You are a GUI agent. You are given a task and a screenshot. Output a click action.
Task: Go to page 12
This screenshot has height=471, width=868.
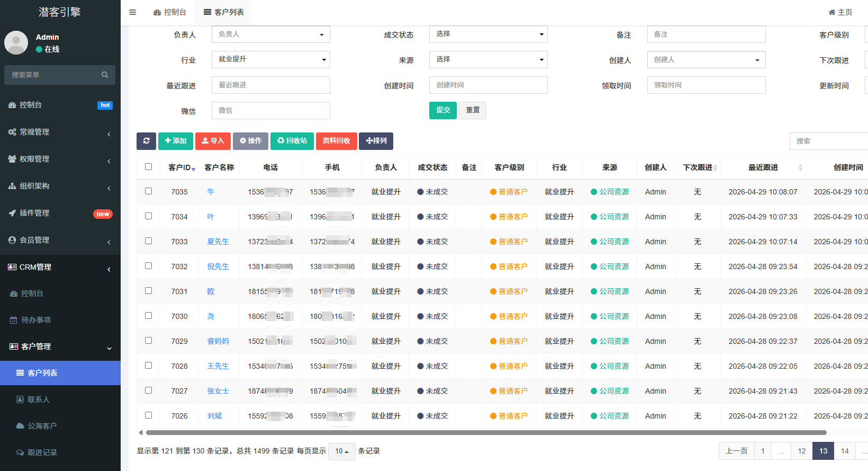click(802, 451)
